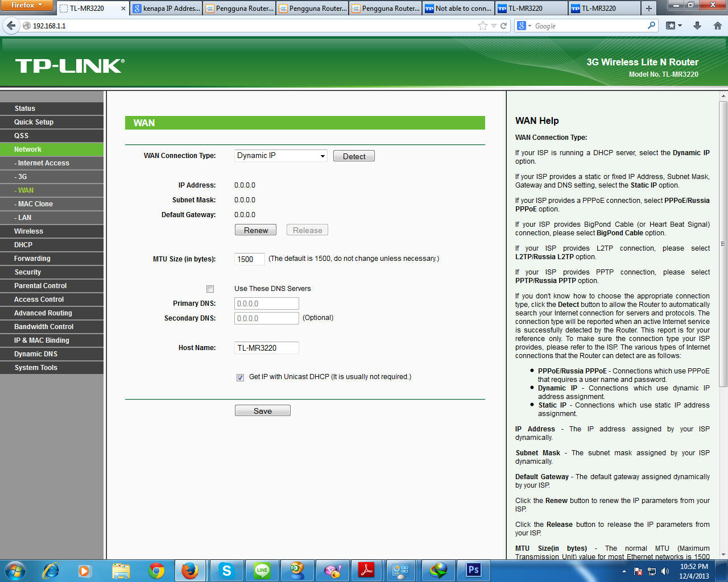Screen dimensions: 728x582
Task: Open LINE messenger from the taskbar
Action: click(262, 570)
